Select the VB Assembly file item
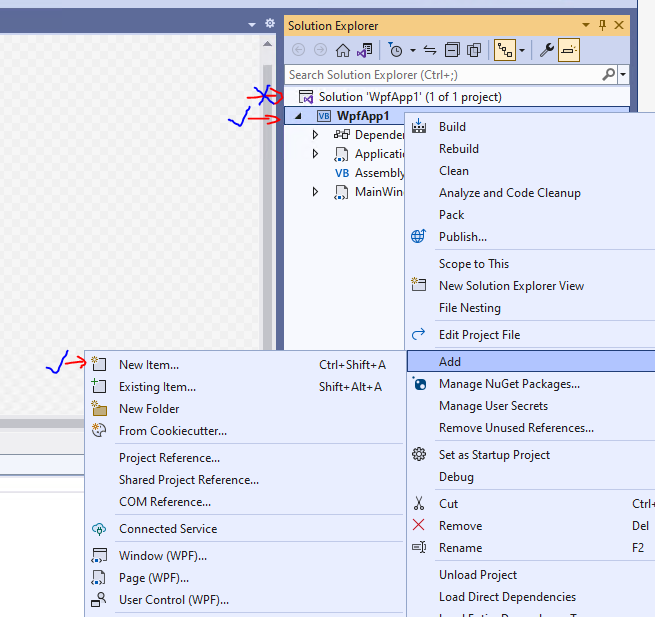The image size is (655, 617). (x=369, y=173)
